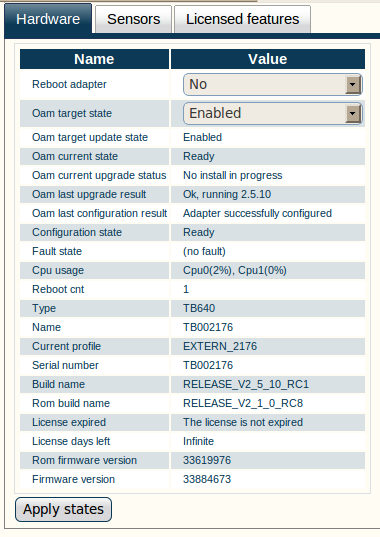Open the Reboot adapter dropdown arrow

tap(353, 84)
